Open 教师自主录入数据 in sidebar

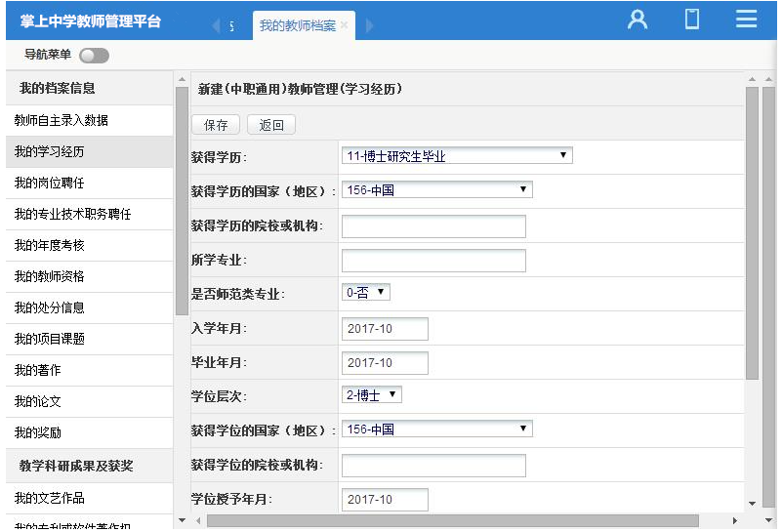pyautogui.click(x=89, y=120)
